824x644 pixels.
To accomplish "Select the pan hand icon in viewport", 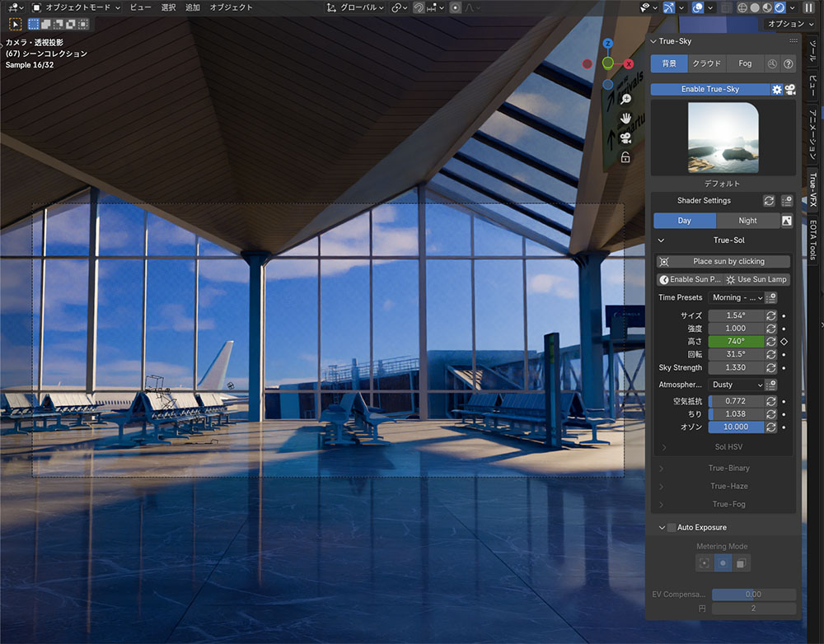I will tap(625, 119).
